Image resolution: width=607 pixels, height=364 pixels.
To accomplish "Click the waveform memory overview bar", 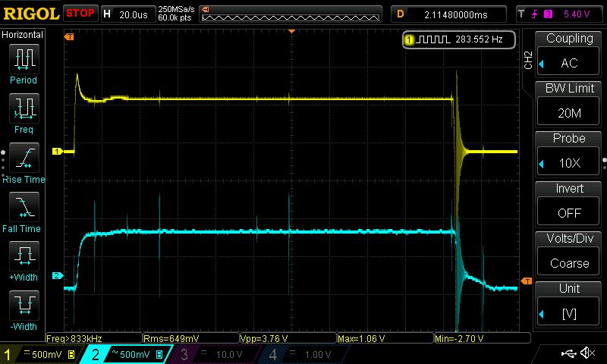I will (291, 14).
